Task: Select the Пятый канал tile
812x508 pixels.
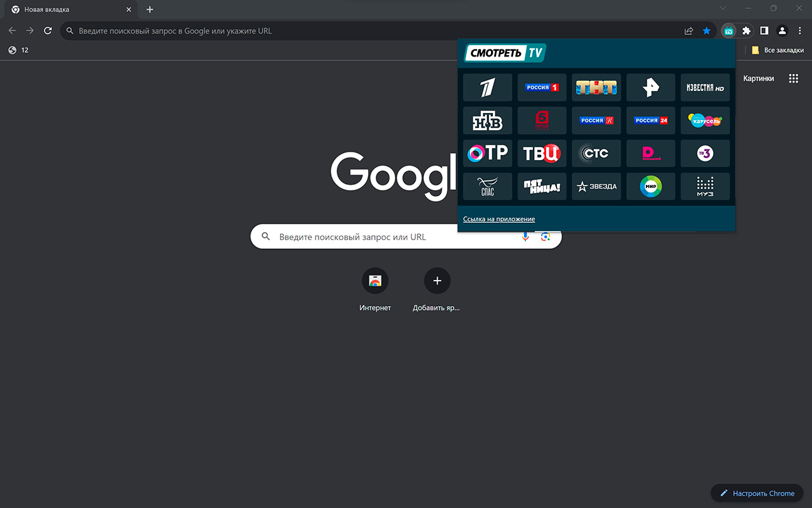Action: click(x=542, y=121)
